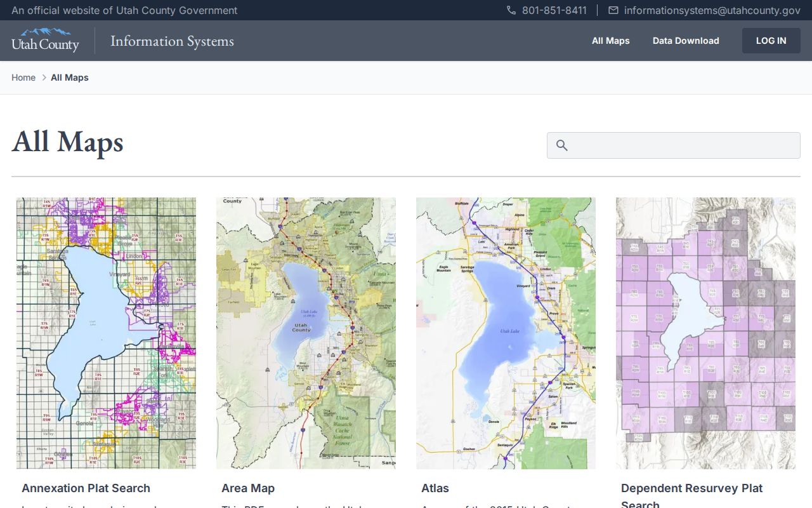812x508 pixels.
Task: Click the Information Systems site title
Action: (172, 41)
